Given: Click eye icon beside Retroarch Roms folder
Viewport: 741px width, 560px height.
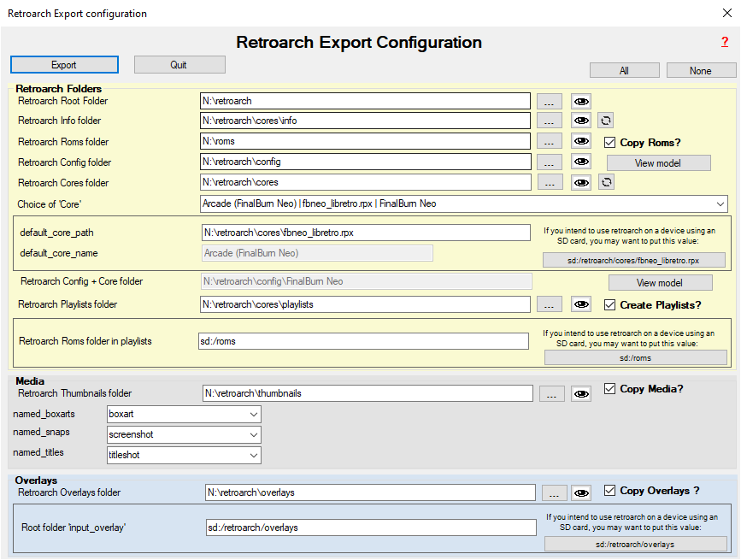Looking at the screenshot, I should click(581, 142).
